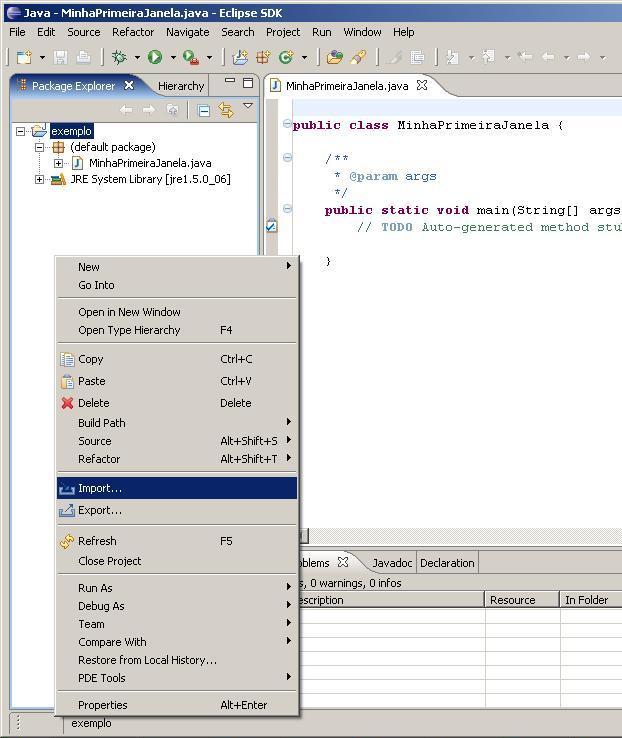This screenshot has height=738, width=622.
Task: Open the Refactor menu in menu bar
Action: pos(133,32)
